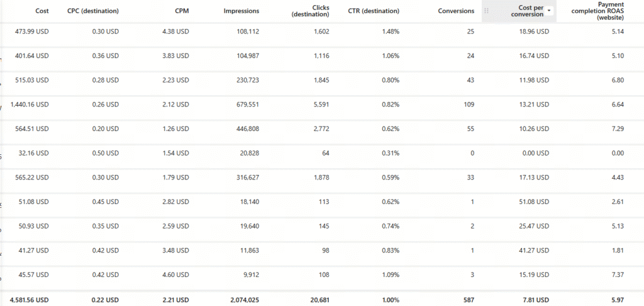Click the 7.37 ROAS value cell
The image size is (644, 306).
618,275
